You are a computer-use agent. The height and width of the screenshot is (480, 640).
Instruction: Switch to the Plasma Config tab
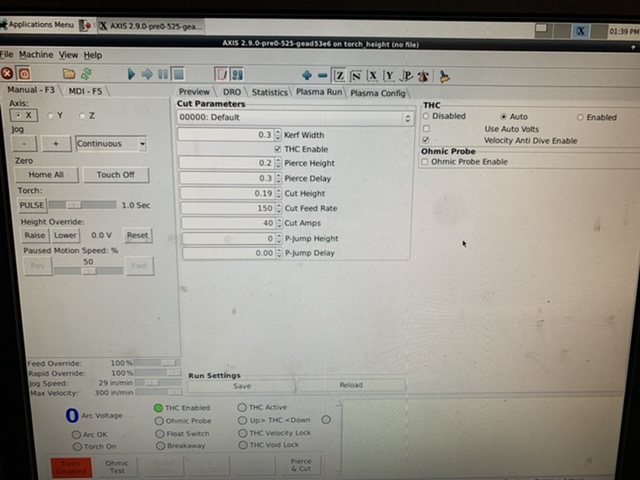point(378,92)
